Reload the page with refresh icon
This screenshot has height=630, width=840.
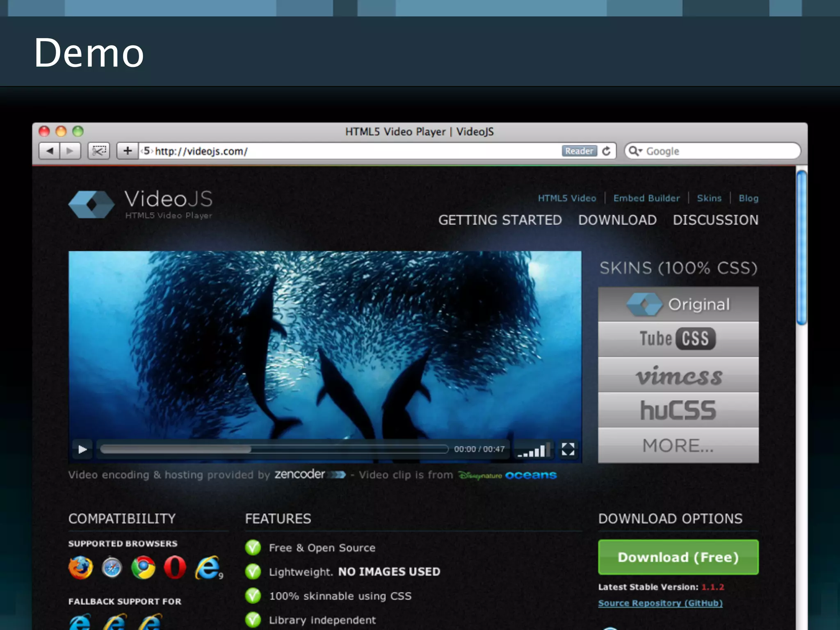pos(606,151)
